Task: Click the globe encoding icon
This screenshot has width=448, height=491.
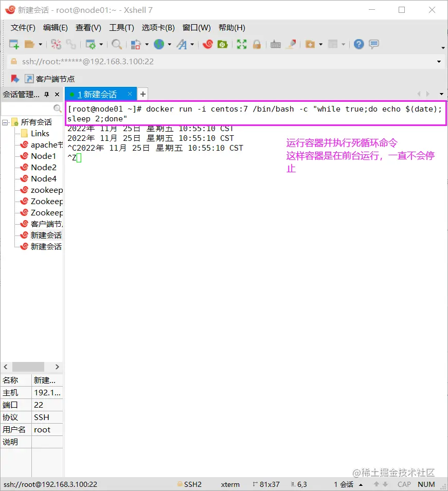Action: (x=159, y=44)
